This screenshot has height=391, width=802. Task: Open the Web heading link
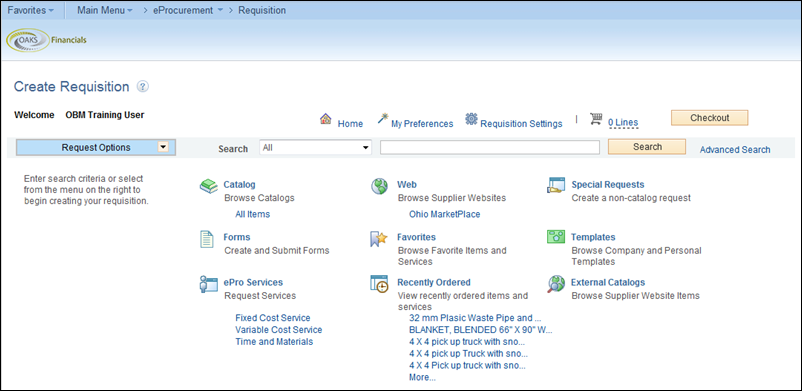click(407, 185)
